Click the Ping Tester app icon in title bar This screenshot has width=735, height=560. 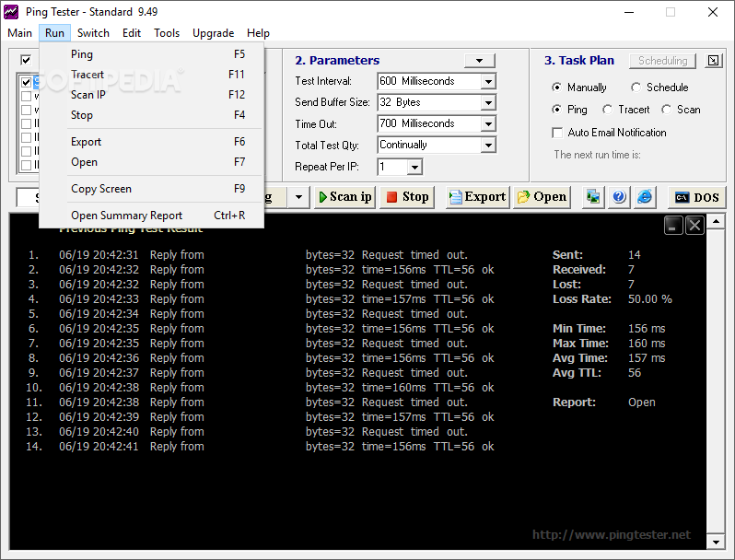(x=11, y=12)
